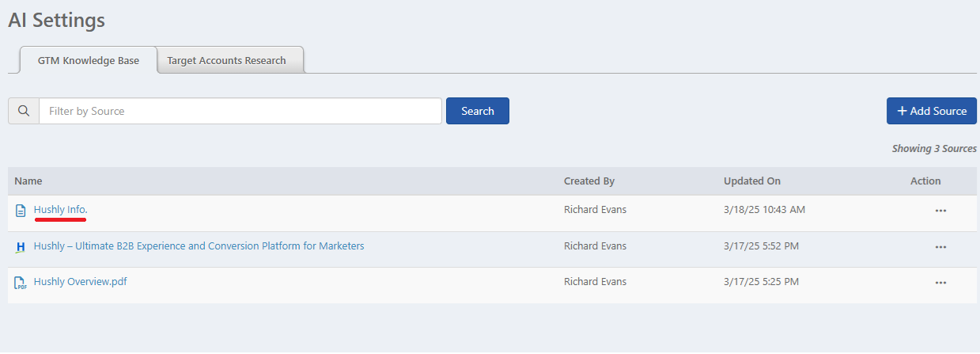Click the Showing 3 Sources label

tap(934, 149)
